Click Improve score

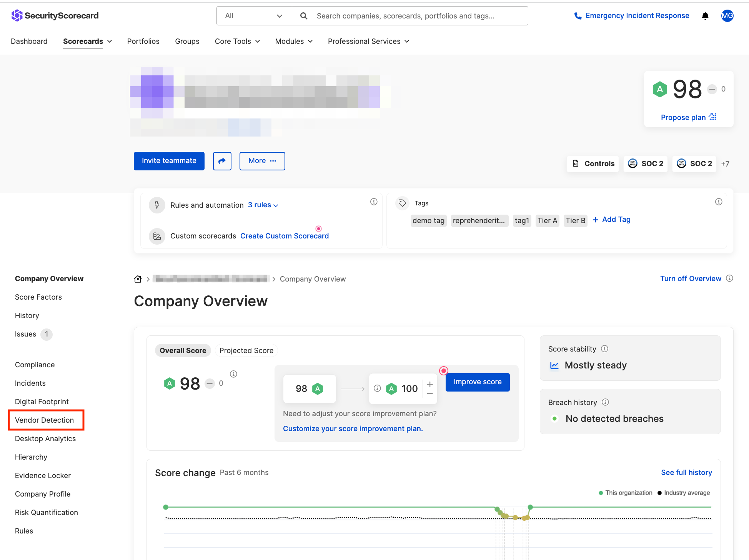[x=478, y=382]
